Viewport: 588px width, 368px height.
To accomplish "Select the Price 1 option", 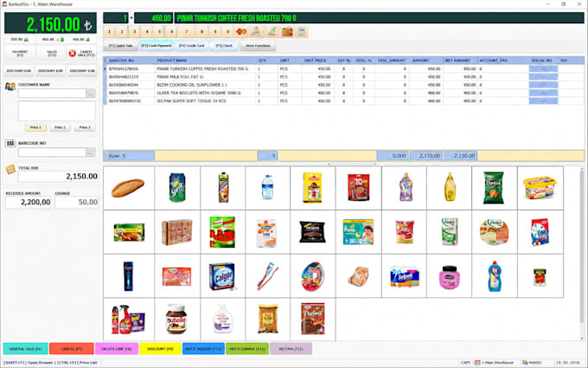I will pos(35,127).
